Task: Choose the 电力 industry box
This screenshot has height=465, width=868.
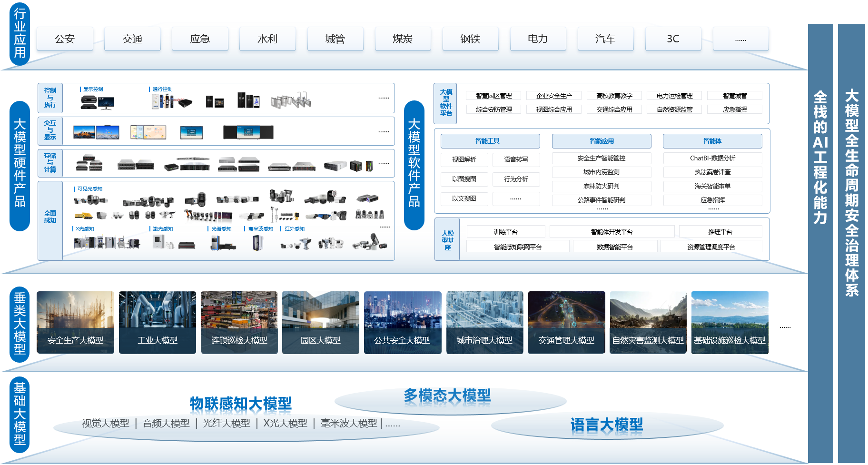Action: point(538,39)
